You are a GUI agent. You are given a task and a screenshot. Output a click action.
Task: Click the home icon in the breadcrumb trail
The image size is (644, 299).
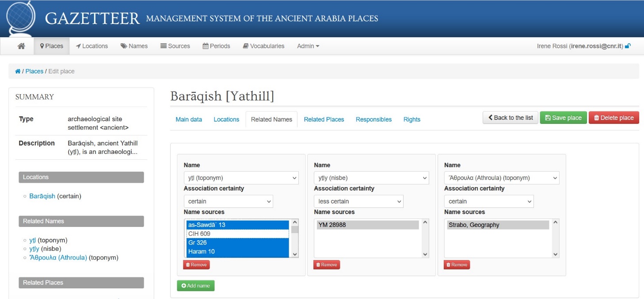coord(17,71)
